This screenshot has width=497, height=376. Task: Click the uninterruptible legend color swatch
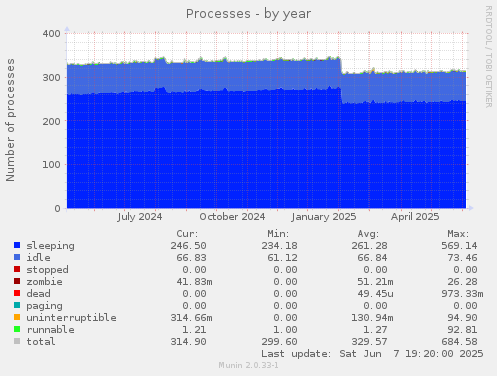pos(17,317)
